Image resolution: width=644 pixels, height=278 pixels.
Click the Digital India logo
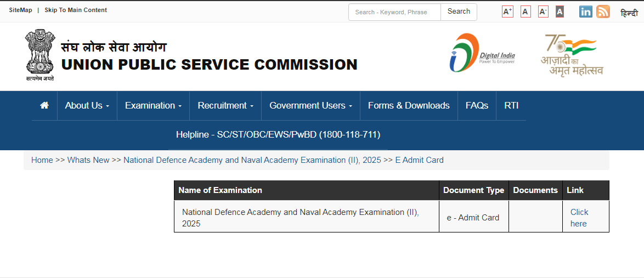[x=482, y=53]
